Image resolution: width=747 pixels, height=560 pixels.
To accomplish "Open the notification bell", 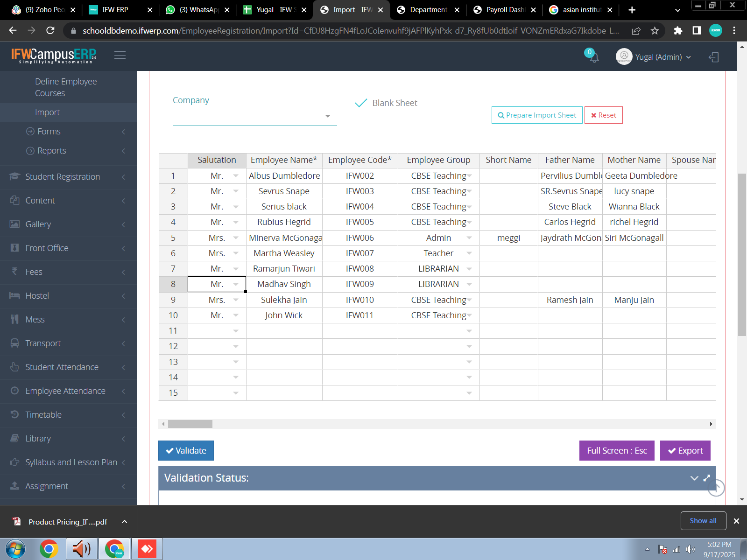I will point(594,57).
